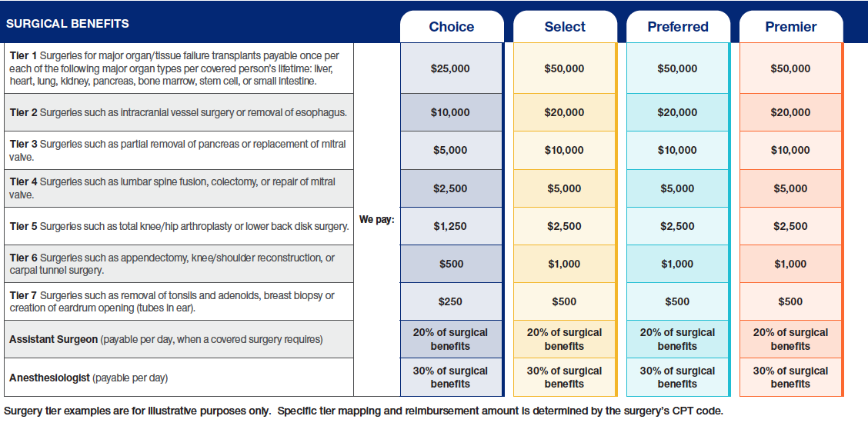
Task: Switch to the Select plan tab
Action: pyautogui.click(x=564, y=27)
